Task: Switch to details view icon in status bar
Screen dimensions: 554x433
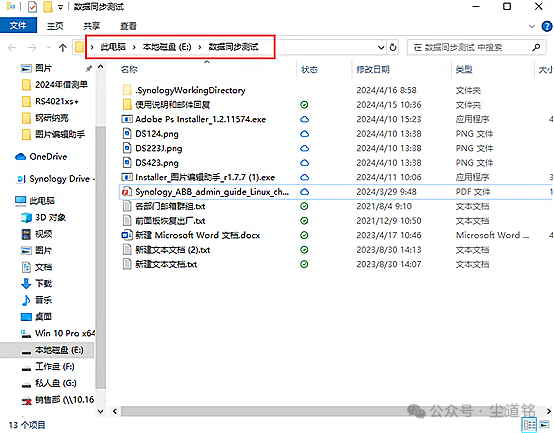Action: point(529,424)
